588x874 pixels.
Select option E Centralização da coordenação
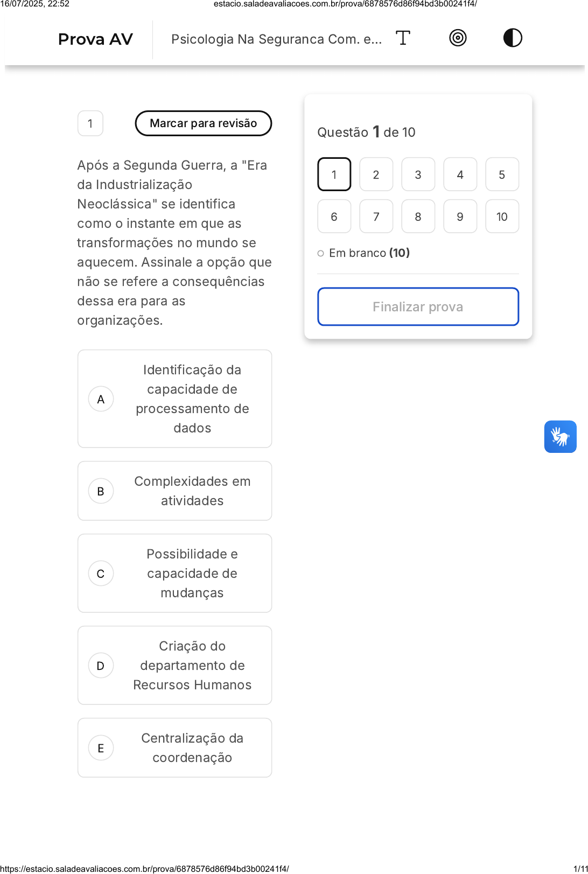point(101,748)
